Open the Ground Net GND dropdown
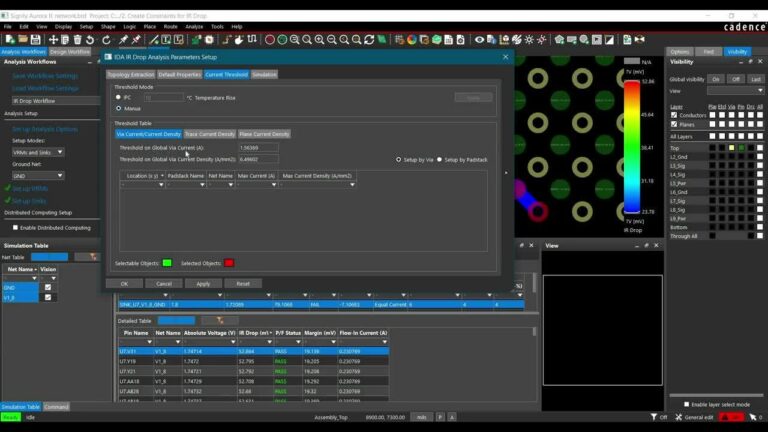The image size is (768, 432). point(38,175)
